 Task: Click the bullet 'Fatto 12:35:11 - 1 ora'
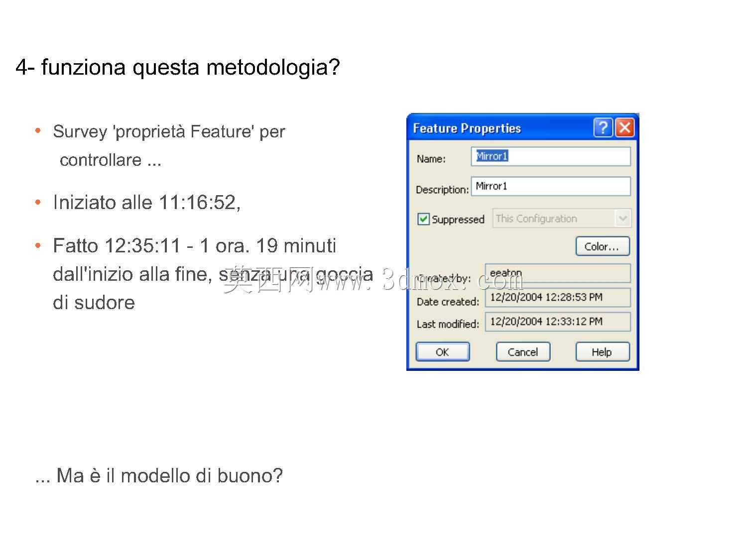point(213,274)
